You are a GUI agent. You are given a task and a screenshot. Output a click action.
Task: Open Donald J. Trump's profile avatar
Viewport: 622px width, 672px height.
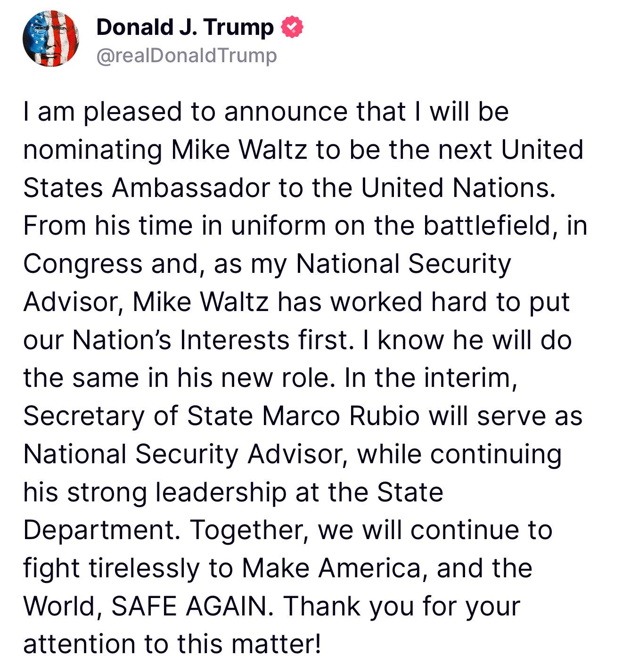[x=51, y=39]
